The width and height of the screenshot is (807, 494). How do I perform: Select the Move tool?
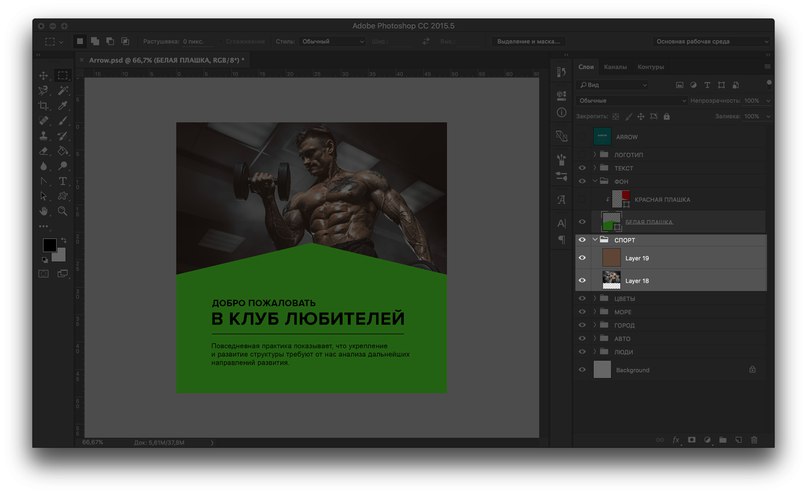pyautogui.click(x=44, y=76)
